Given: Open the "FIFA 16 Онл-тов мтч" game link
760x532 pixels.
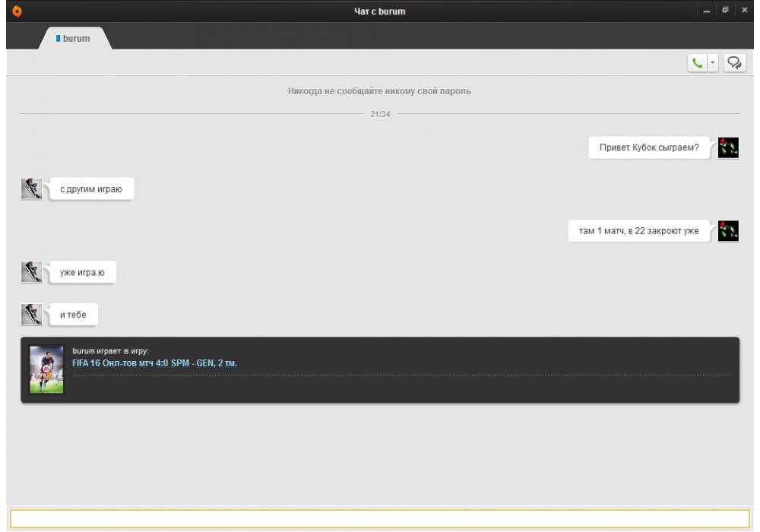Looking at the screenshot, I should click(x=154, y=363).
